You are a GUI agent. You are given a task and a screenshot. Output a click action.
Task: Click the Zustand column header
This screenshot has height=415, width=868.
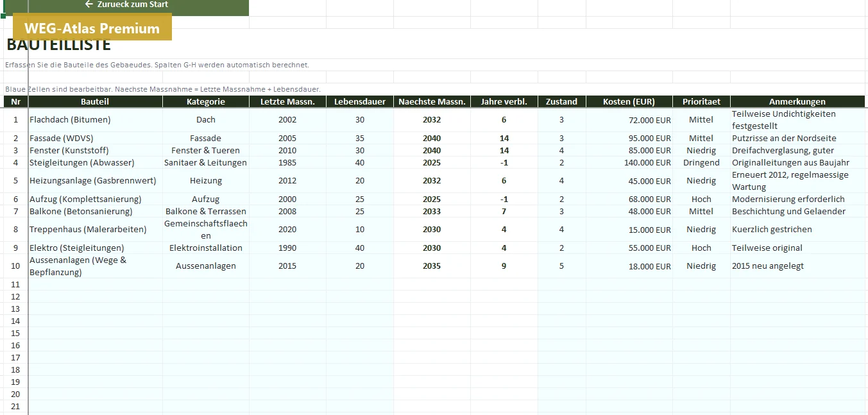pyautogui.click(x=561, y=101)
